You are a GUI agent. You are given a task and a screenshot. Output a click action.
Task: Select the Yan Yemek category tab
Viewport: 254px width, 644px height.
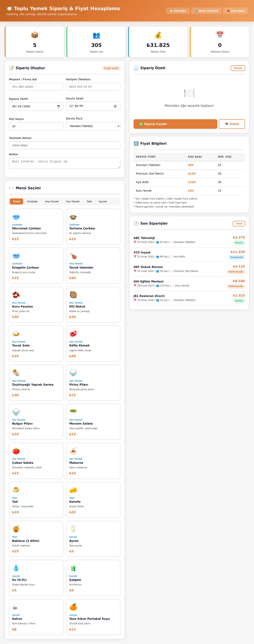73,202
